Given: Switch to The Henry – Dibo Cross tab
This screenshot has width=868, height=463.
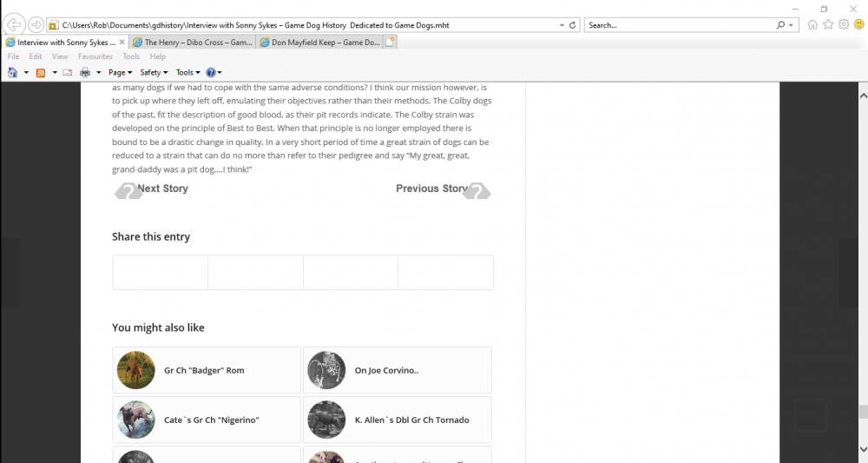Looking at the screenshot, I should pyautogui.click(x=192, y=42).
